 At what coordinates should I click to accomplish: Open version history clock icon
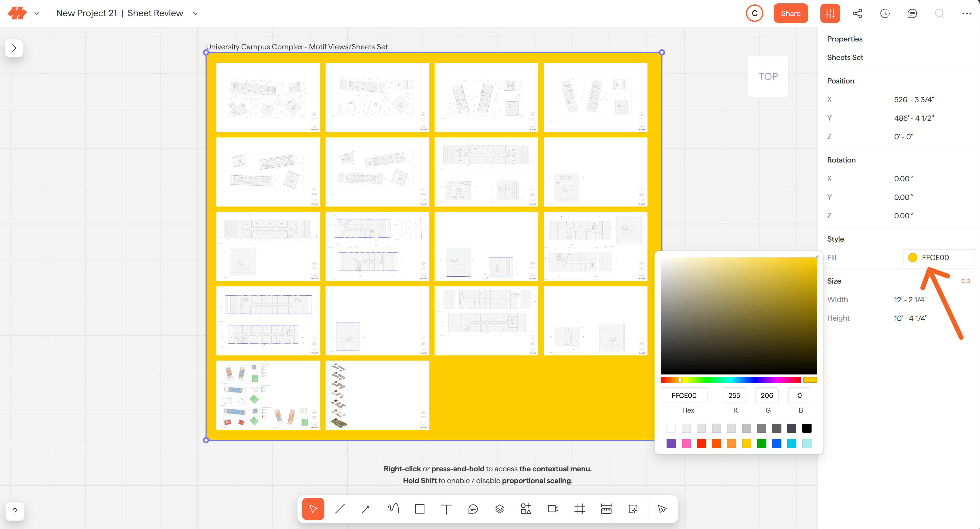click(885, 13)
